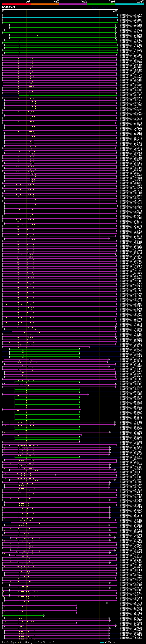
Task: Open hit UniRef100_B9DFW4
Action: point(131,63)
